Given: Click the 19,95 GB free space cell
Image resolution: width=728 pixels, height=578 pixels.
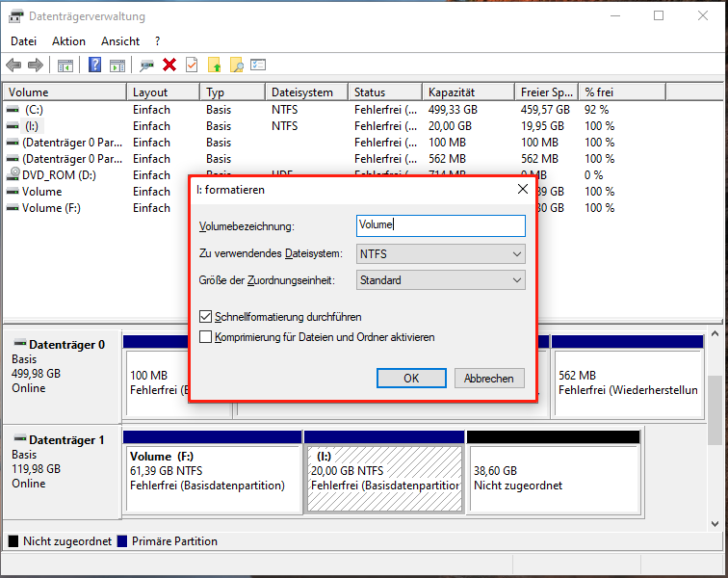Looking at the screenshot, I should [x=542, y=126].
